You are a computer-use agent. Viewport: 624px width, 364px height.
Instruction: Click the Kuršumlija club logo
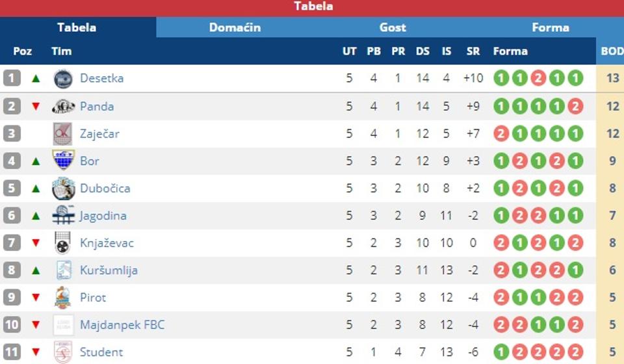(63, 270)
